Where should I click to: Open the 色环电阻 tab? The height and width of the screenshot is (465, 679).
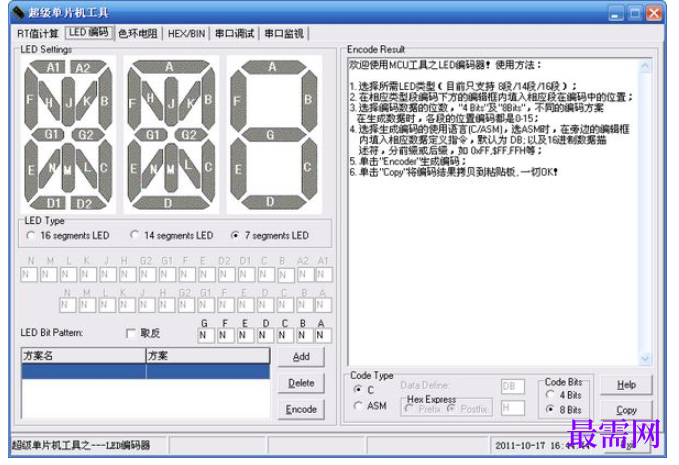[x=138, y=33]
